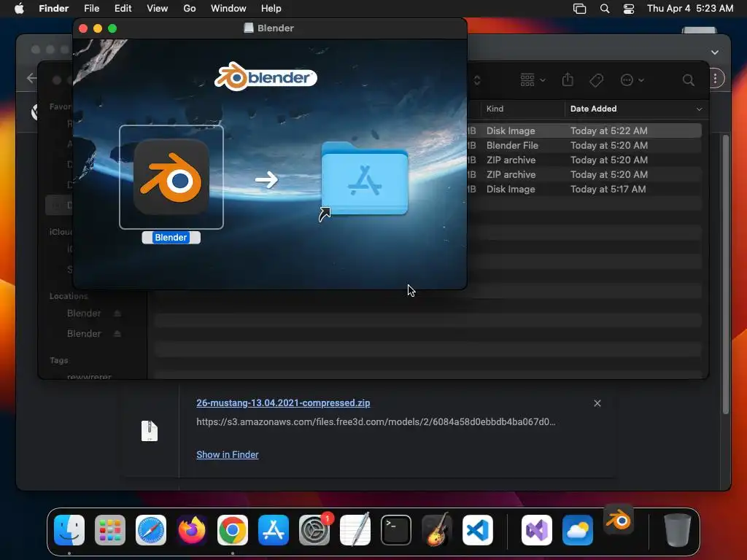Image resolution: width=747 pixels, height=560 pixels.
Task: Open the action ellipsis dropdown in Finder
Action: pos(632,80)
